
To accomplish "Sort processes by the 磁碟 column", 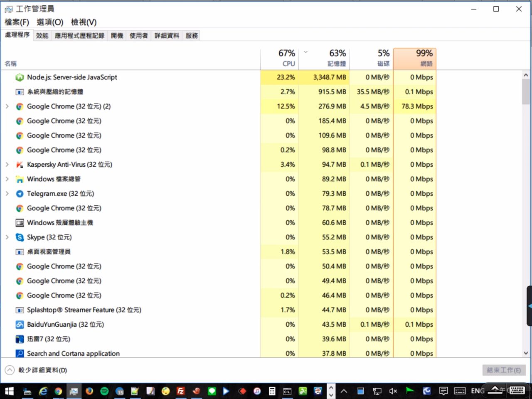I will tap(371, 59).
